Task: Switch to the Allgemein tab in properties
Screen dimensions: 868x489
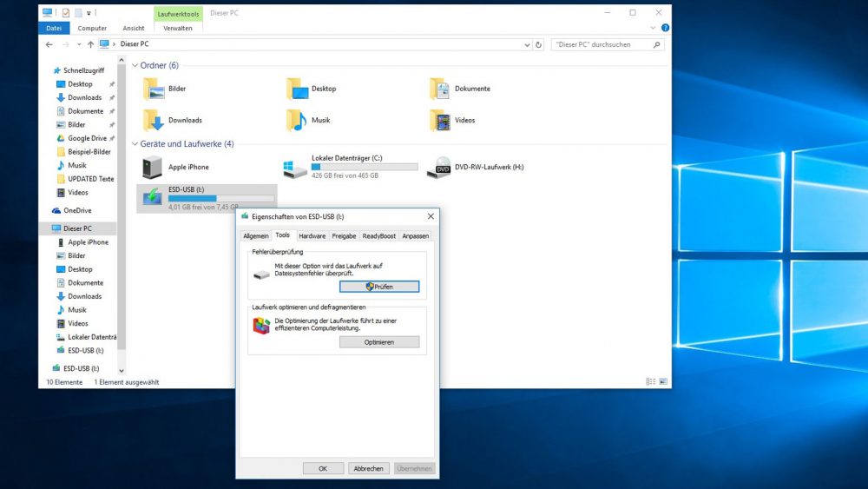Action: [x=256, y=236]
